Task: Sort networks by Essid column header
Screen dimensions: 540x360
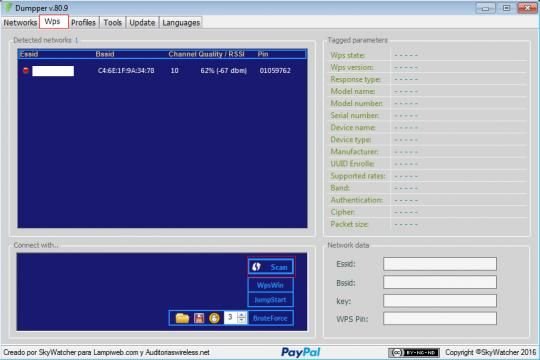Action: [29, 54]
